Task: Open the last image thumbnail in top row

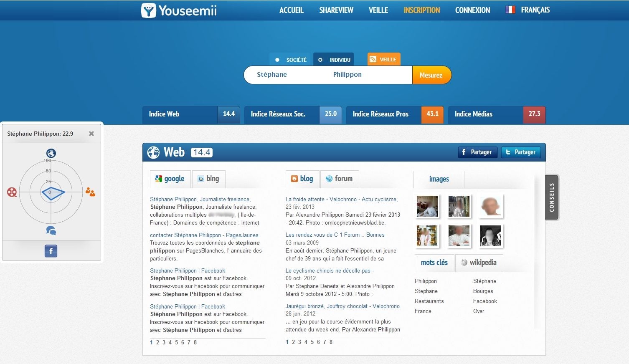Action: tap(491, 206)
